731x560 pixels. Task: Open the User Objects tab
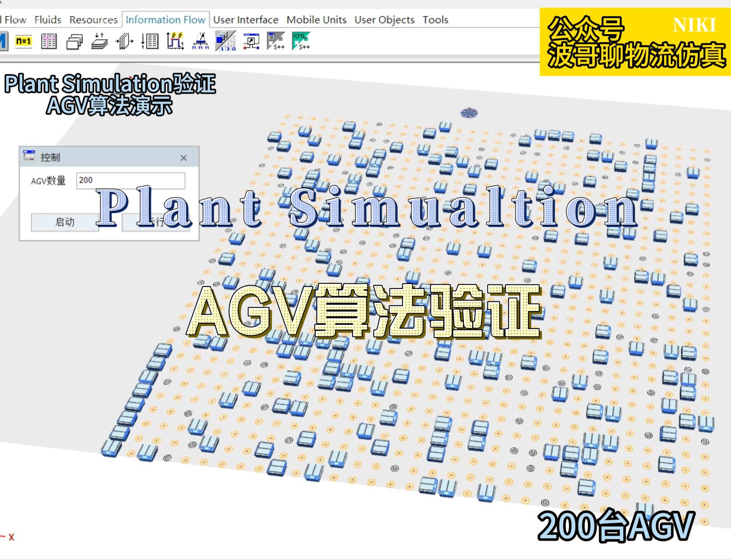point(385,19)
